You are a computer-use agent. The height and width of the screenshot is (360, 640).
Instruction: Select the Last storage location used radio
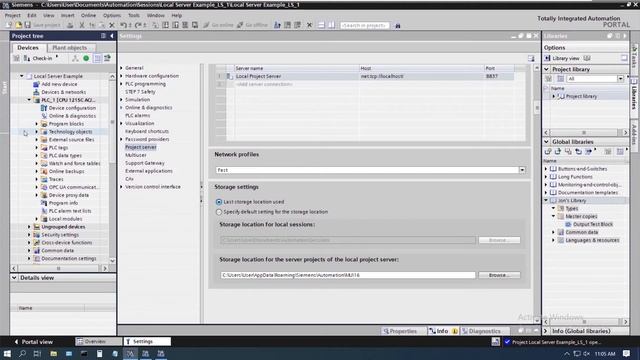coord(219,202)
